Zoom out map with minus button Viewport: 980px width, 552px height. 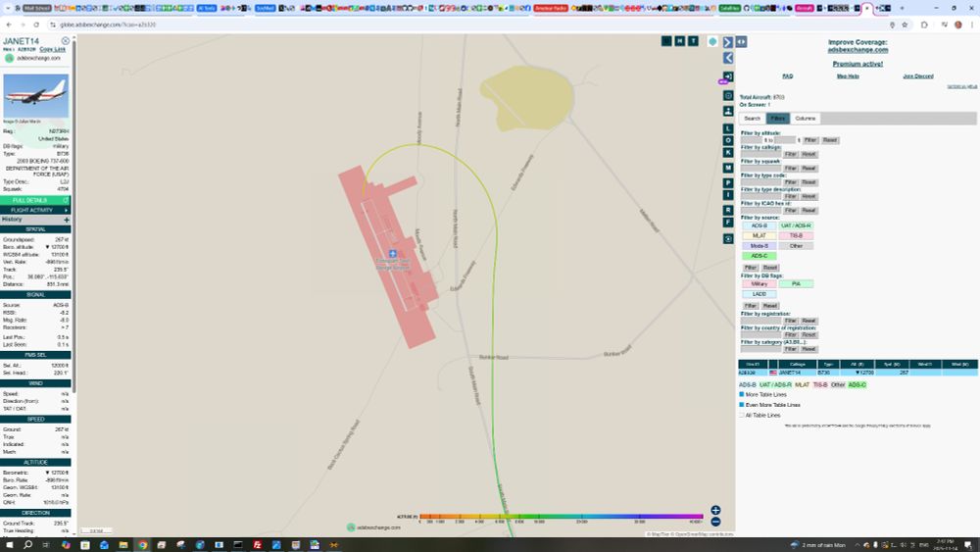(715, 522)
